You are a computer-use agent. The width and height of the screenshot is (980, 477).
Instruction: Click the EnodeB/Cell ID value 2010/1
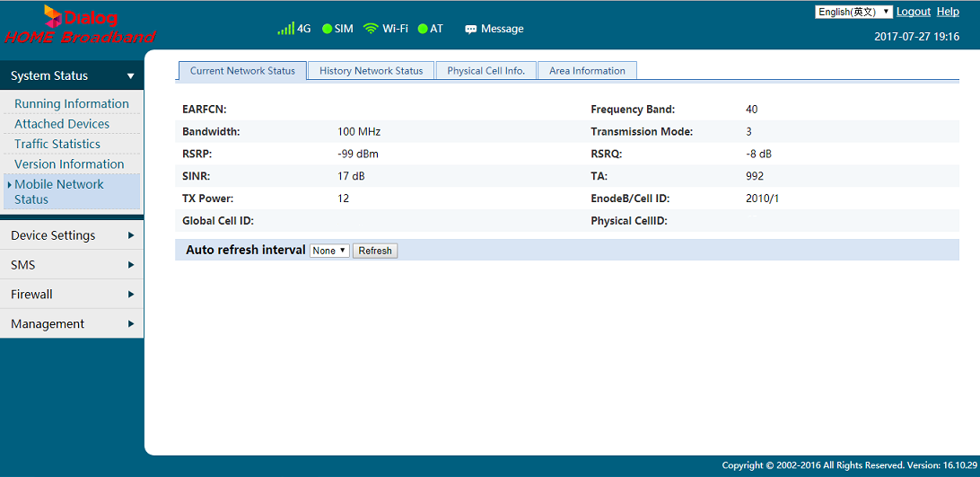click(x=763, y=199)
